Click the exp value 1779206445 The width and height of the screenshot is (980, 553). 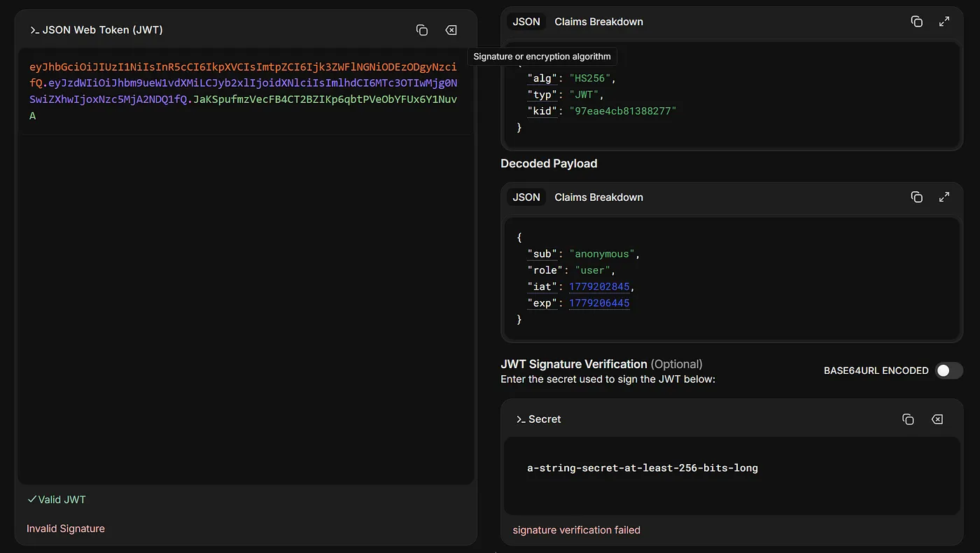(599, 303)
